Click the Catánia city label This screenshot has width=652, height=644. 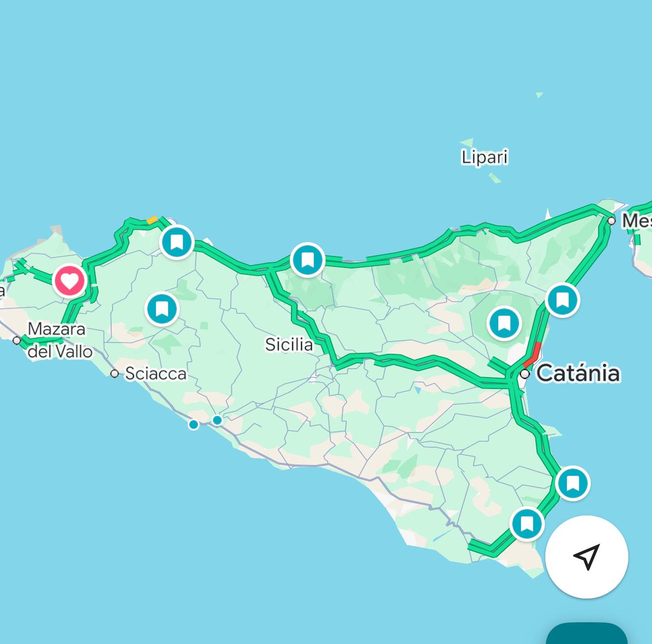(x=578, y=373)
